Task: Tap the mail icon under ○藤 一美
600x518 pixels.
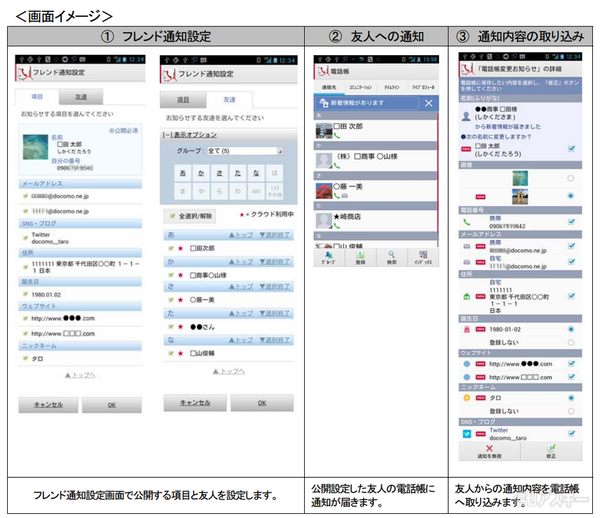Action: 344,196
